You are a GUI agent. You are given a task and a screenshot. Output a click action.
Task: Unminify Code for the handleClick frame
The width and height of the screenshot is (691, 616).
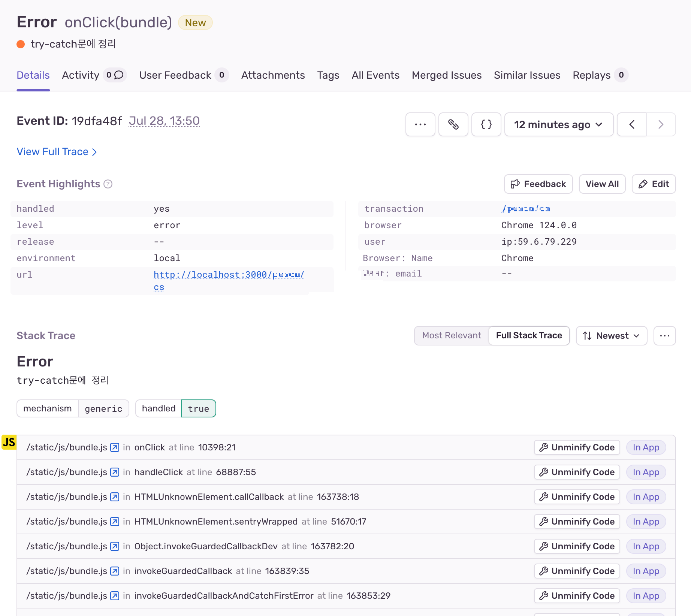tap(577, 472)
